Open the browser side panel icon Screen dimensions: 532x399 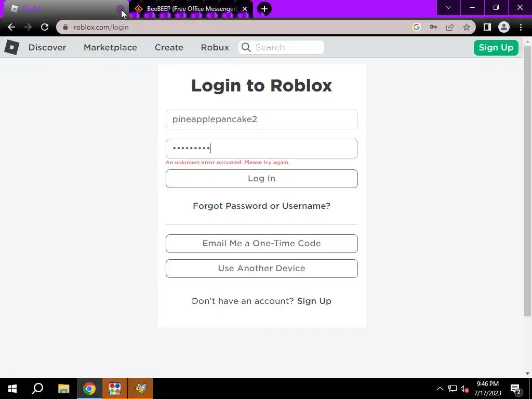click(487, 27)
